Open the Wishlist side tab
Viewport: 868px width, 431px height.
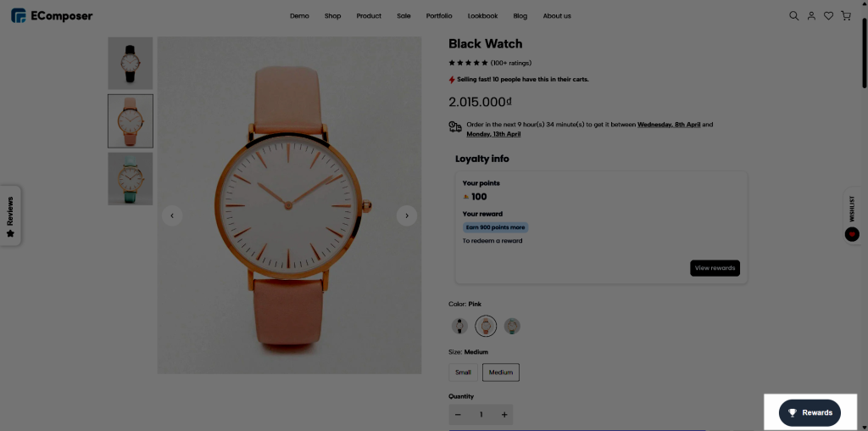point(852,215)
